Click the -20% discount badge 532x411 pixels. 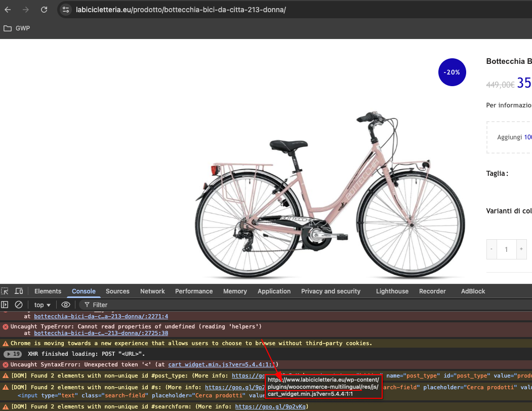tap(452, 72)
